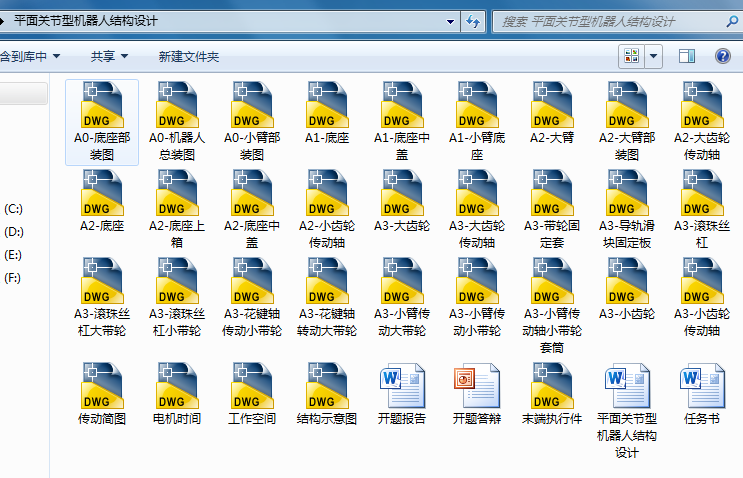Select the A3-滚珠丝杠小带轮 DWG file
The width and height of the screenshot is (743, 478).
click(177, 298)
